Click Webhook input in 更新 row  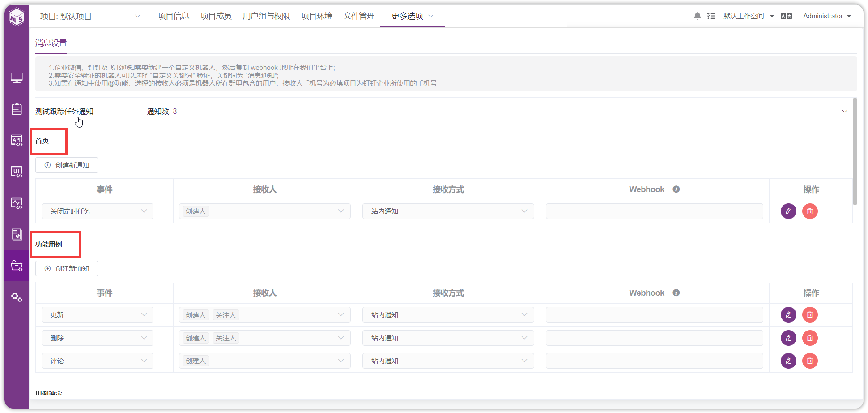[x=655, y=314]
